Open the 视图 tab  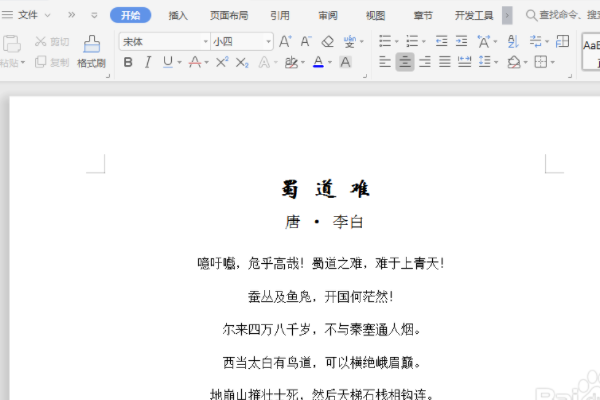pos(375,15)
